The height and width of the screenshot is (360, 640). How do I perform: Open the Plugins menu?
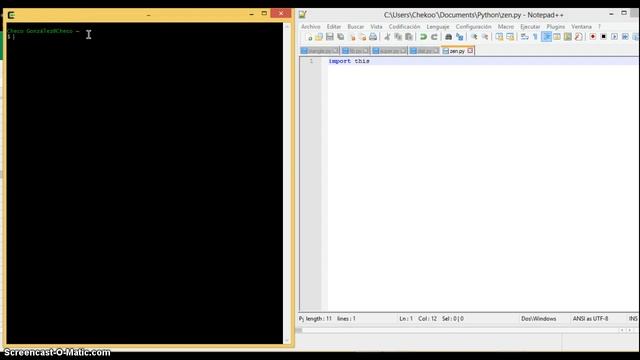[556, 27]
